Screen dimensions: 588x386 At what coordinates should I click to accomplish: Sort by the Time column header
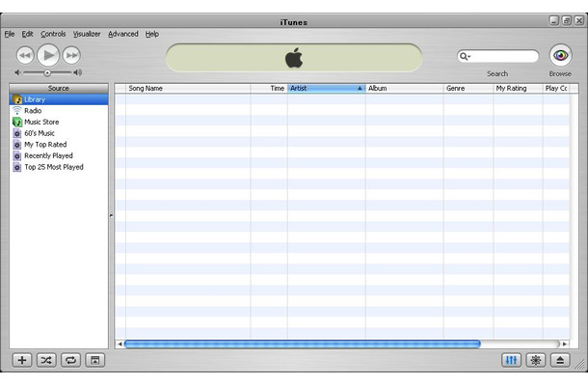pos(269,89)
